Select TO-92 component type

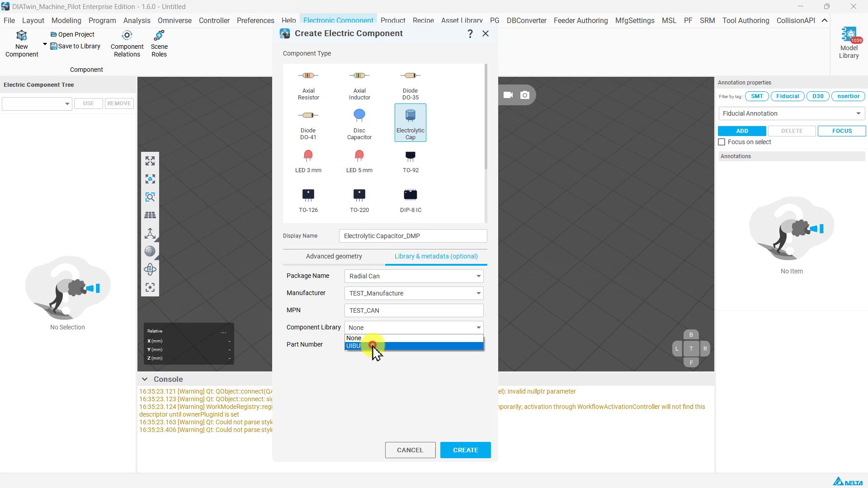[x=410, y=161]
